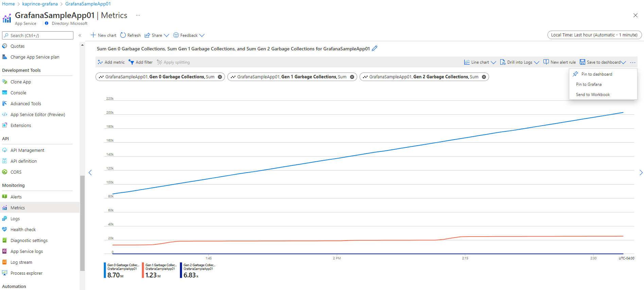Click the API Management icon
644x290 pixels.
[5, 150]
